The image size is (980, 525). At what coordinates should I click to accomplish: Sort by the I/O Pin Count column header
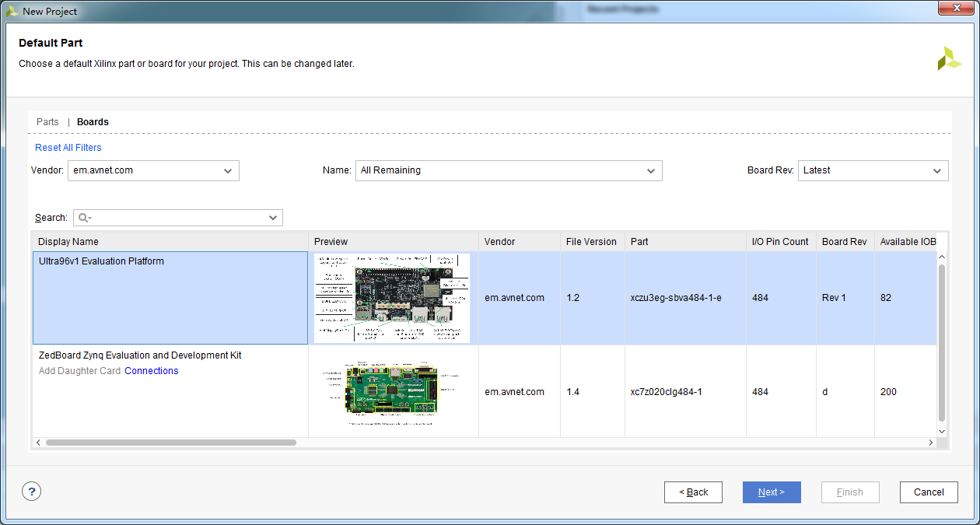(x=781, y=242)
